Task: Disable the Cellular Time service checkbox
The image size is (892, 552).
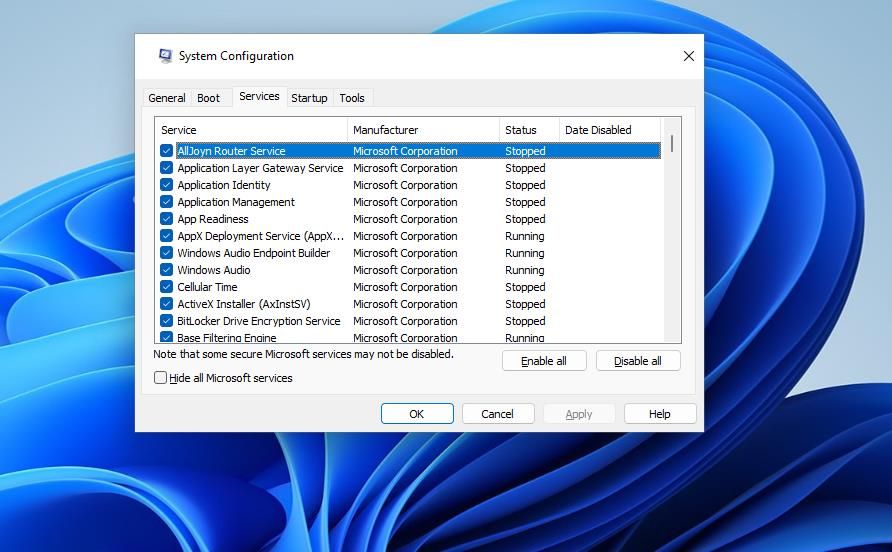Action: click(x=167, y=287)
